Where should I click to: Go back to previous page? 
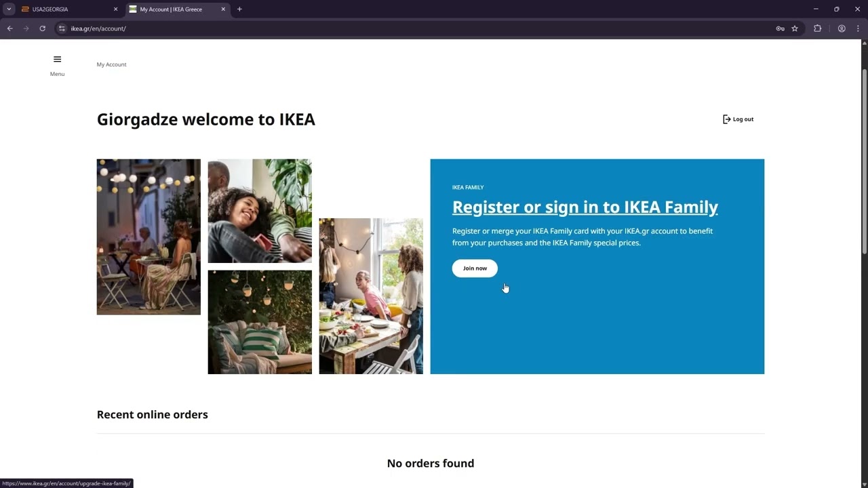9,28
